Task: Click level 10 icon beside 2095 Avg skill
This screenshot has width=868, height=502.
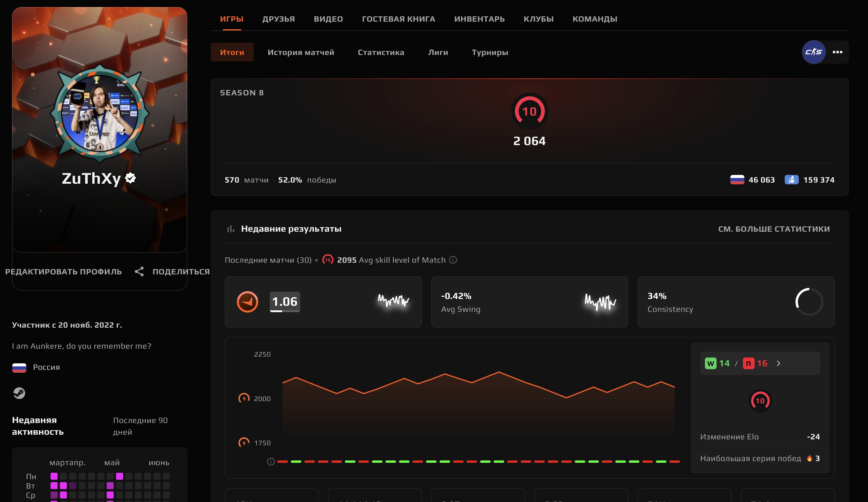Action: pos(328,259)
